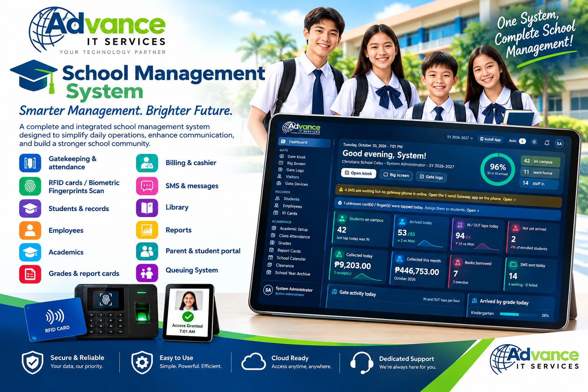This screenshot has height=392, width=588.
Task: Expand the menu arrow beside SA avatar
Action: coord(567,144)
